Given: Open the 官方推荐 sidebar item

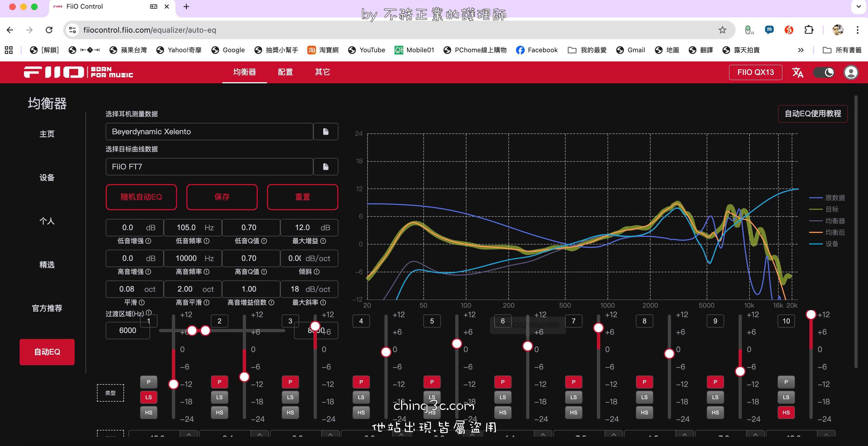Looking at the screenshot, I should coord(47,308).
